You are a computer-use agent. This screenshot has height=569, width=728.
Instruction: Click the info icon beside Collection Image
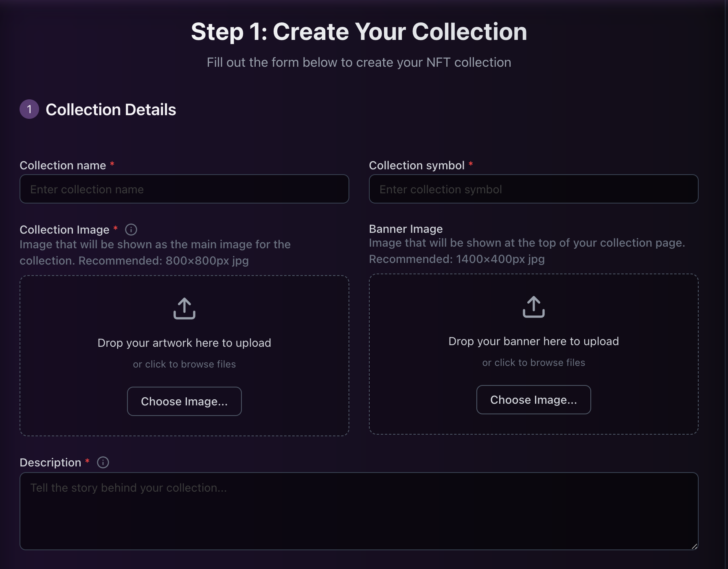click(131, 230)
